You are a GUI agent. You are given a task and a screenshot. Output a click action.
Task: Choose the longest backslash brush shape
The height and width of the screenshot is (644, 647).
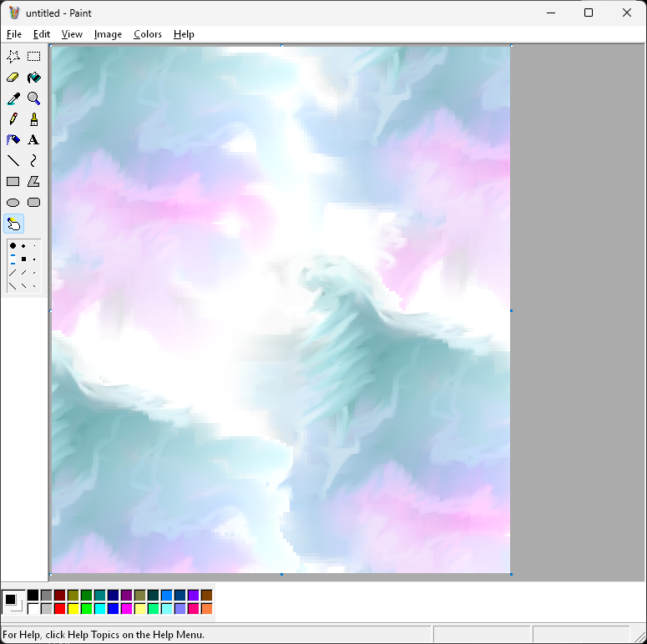point(13,286)
